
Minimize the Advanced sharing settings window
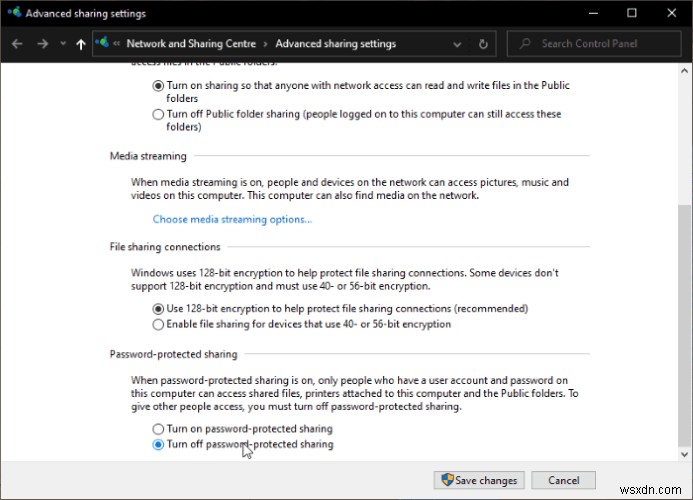(594, 13)
